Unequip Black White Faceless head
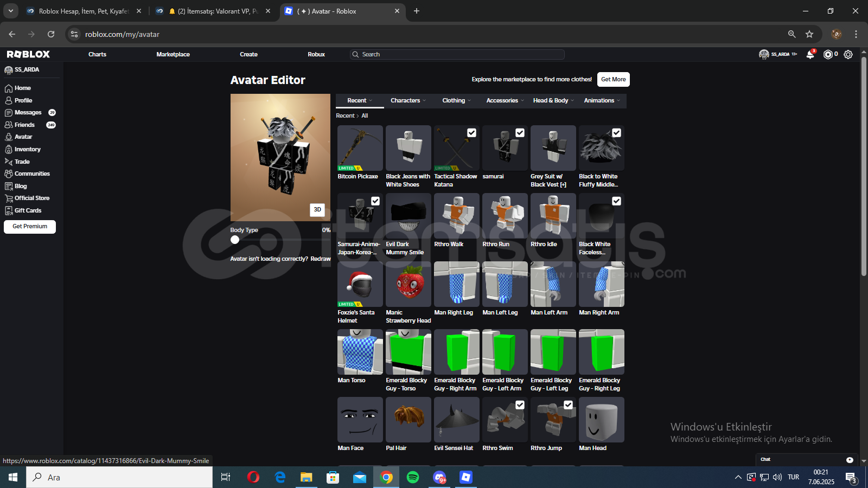Image resolution: width=868 pixels, height=488 pixels. click(617, 201)
